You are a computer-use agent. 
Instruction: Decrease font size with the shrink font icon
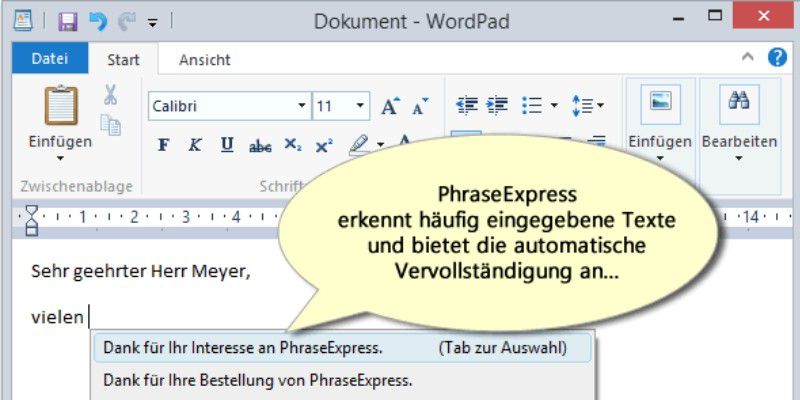tap(420, 106)
